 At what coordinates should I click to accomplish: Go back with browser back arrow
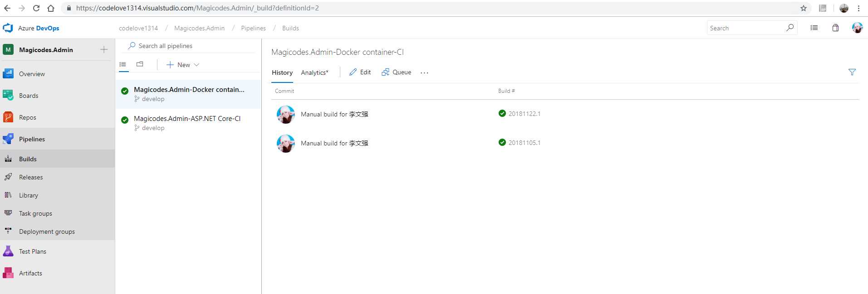click(7, 8)
